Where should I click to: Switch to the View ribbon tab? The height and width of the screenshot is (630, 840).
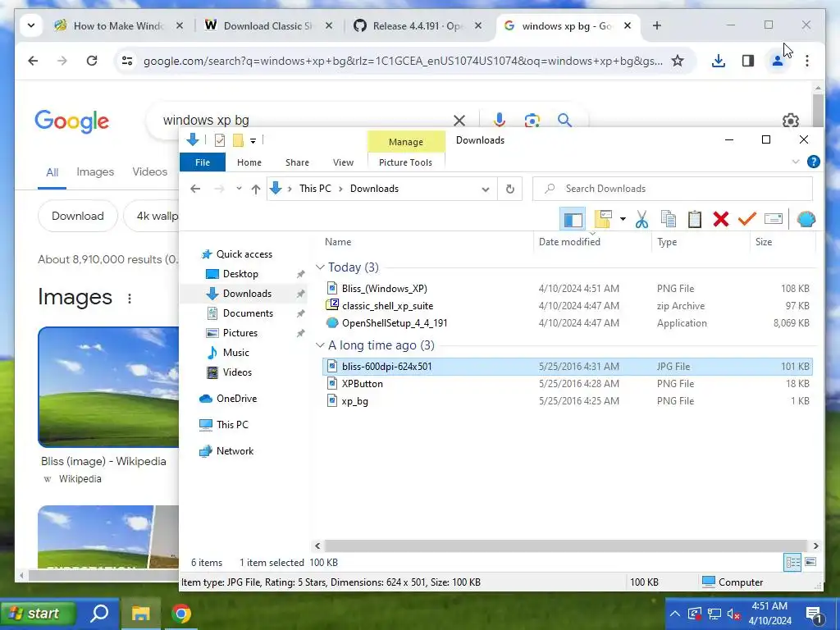click(343, 162)
